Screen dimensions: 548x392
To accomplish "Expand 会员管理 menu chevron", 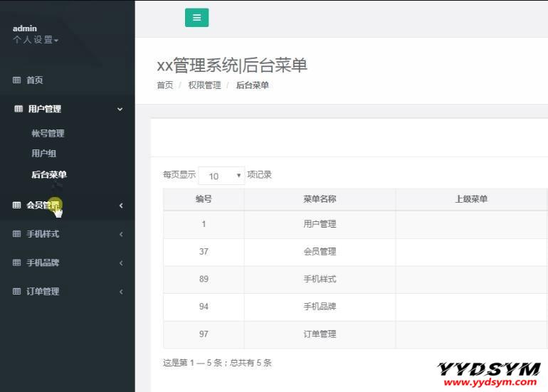I will (121, 206).
